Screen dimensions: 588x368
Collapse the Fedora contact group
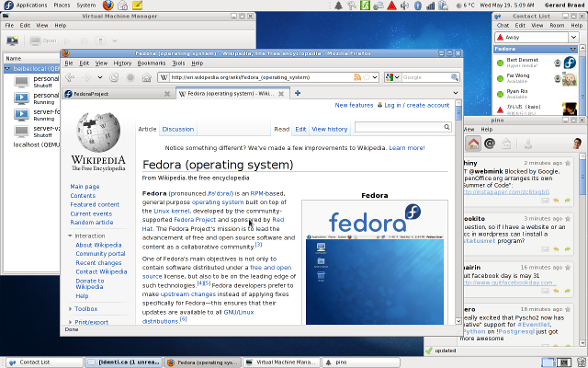(572, 49)
